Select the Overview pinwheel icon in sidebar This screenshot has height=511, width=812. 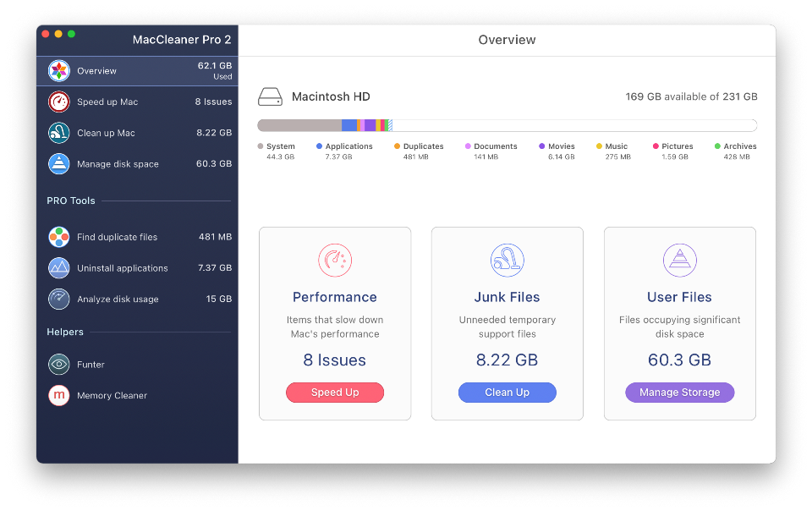[x=58, y=70]
